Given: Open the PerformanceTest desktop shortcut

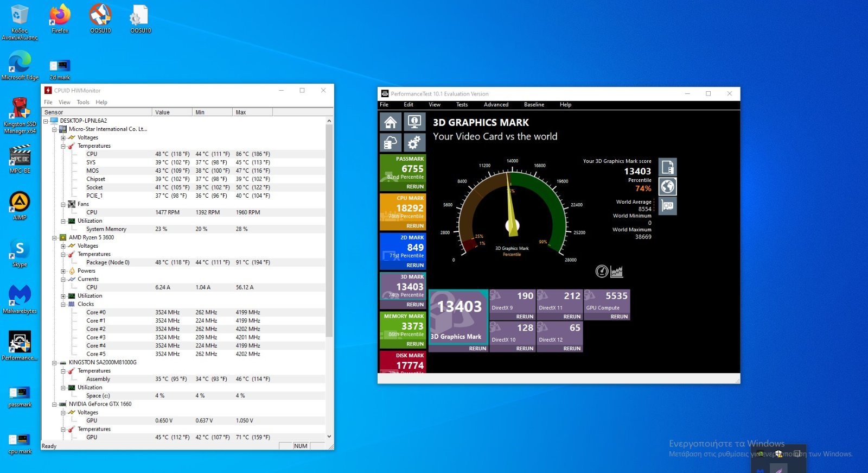Looking at the screenshot, I should click(x=20, y=346).
